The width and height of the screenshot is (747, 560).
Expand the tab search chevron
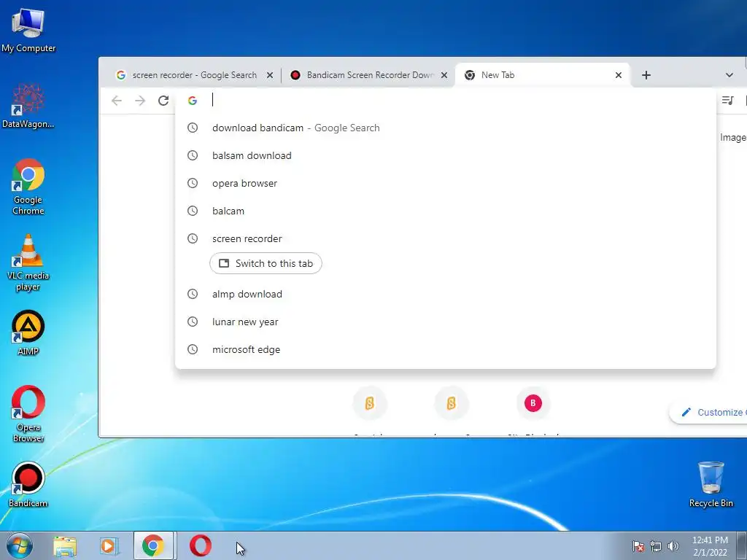(729, 75)
